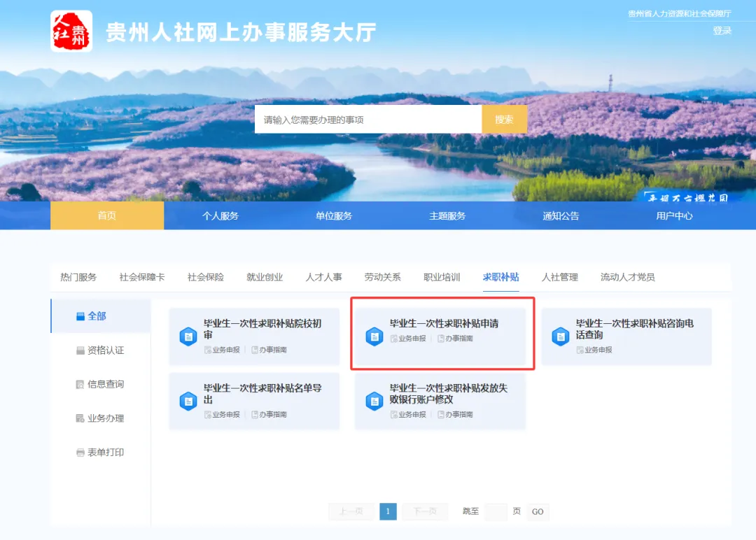Image resolution: width=756 pixels, height=540 pixels.
Task: Open 通知公告 in main navigation
Action: [561, 216]
